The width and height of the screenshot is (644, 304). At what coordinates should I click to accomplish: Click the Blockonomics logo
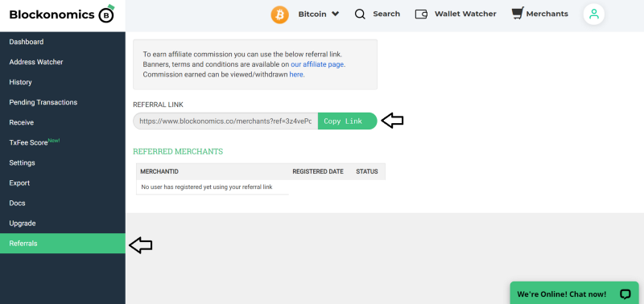[62, 14]
